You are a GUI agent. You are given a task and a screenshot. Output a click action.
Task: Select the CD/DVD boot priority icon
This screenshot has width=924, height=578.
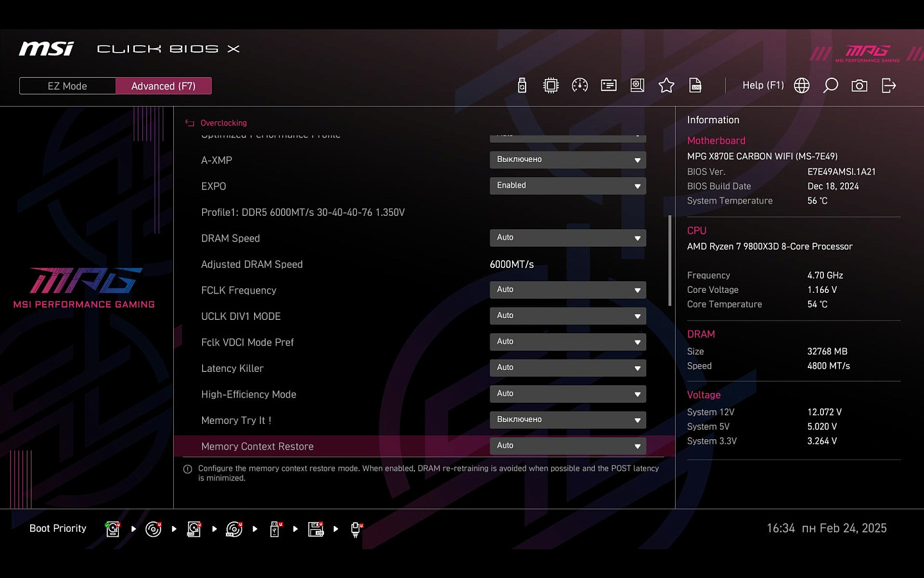click(153, 529)
